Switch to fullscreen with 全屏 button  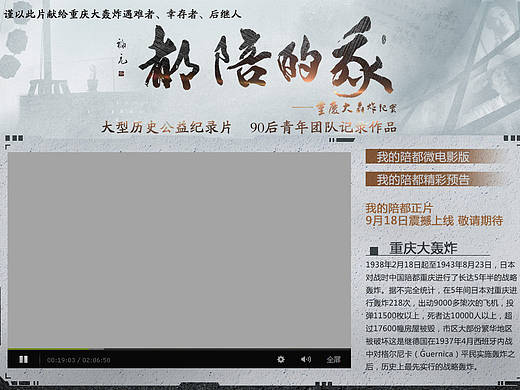333,359
